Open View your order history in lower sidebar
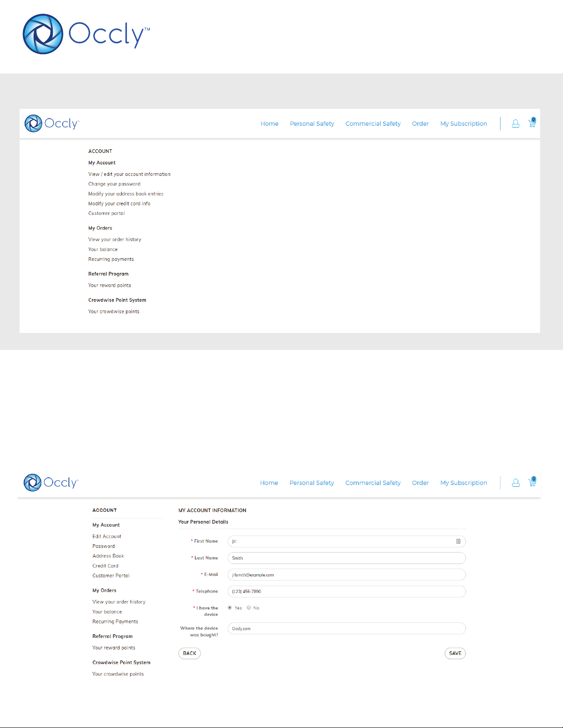Image resolution: width=563 pixels, height=728 pixels. pos(119,602)
